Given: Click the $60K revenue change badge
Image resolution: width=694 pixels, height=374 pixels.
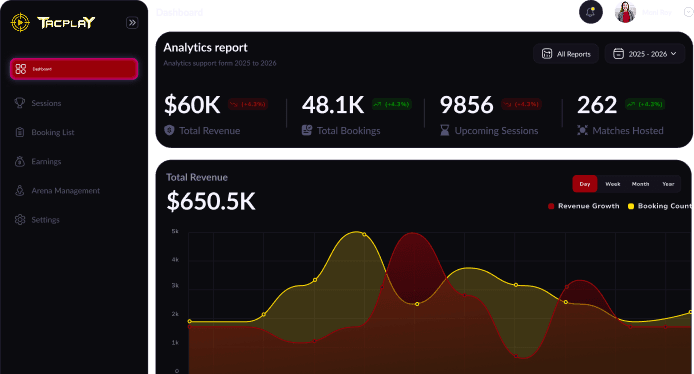Looking at the screenshot, I should coord(248,104).
